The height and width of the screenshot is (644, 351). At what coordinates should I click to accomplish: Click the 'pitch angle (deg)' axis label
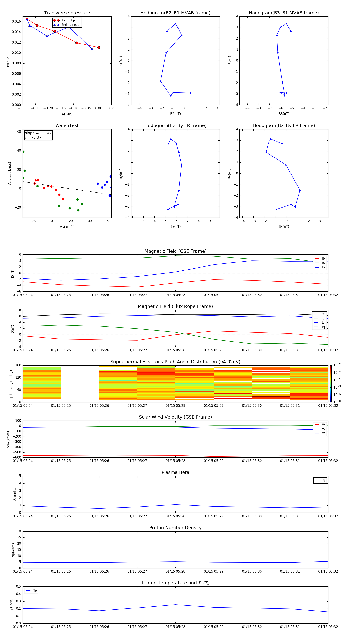point(11,384)
